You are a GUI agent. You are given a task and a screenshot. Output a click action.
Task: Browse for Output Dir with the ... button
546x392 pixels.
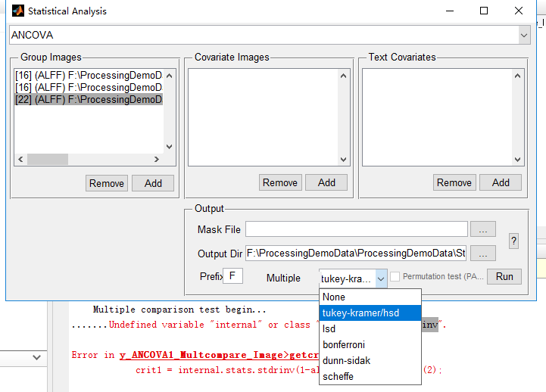(483, 253)
